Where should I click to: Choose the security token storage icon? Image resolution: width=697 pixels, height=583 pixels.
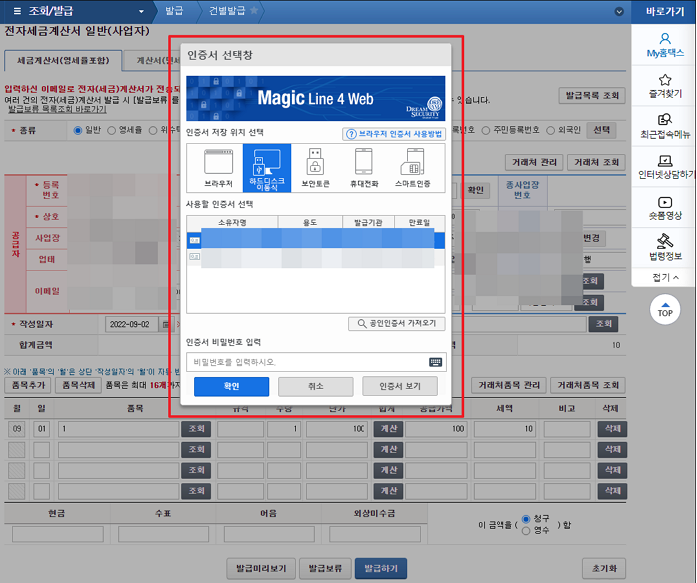coord(315,168)
